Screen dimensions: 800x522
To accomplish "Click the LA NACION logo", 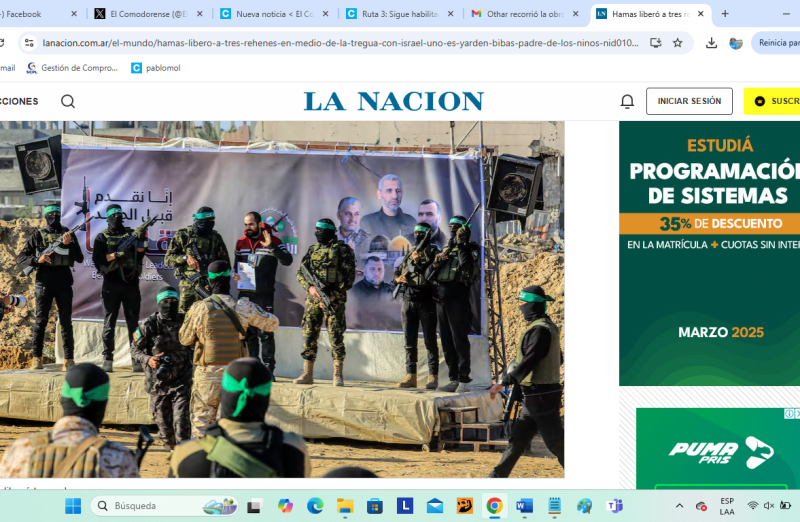I will pos(394,101).
